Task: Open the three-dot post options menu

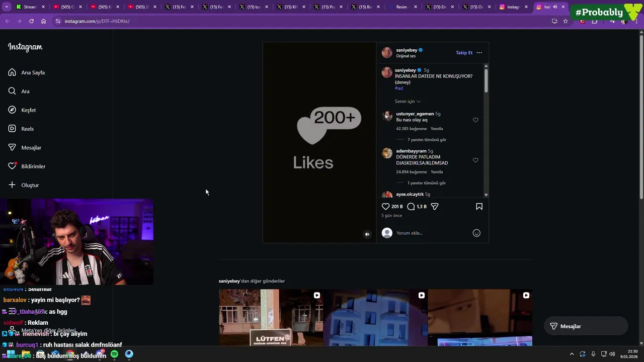Action: point(479,53)
